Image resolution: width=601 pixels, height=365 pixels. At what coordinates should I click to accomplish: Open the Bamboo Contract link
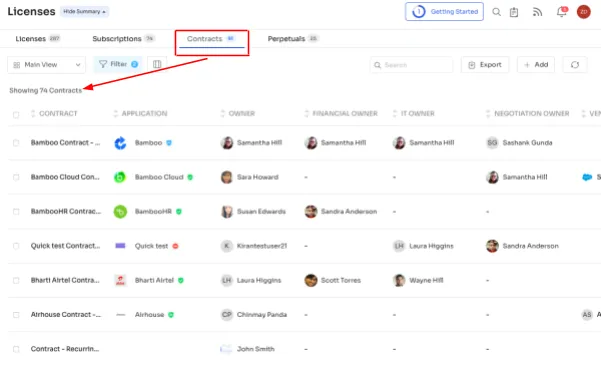[66, 143]
